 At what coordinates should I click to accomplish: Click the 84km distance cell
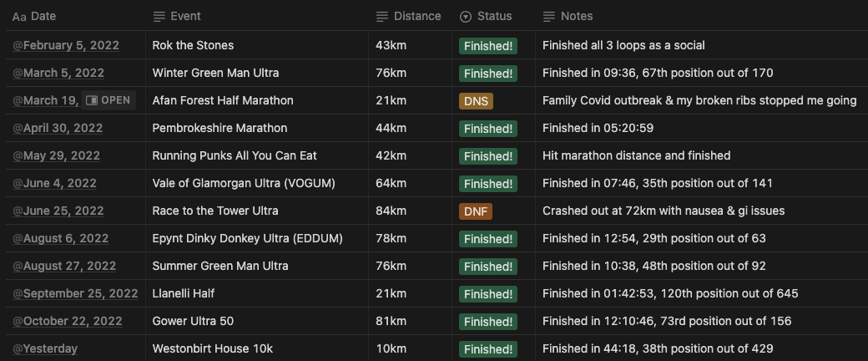coord(410,211)
